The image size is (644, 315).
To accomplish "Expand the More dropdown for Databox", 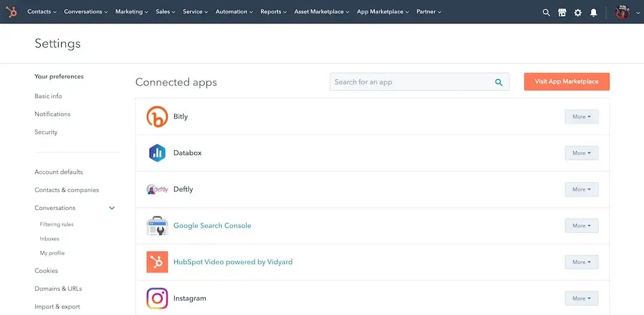I will (x=582, y=153).
